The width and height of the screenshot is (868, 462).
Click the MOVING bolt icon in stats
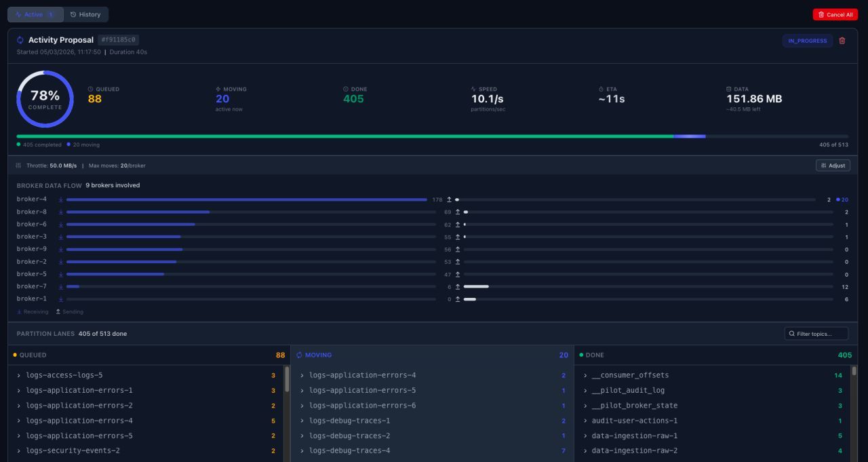pyautogui.click(x=218, y=89)
